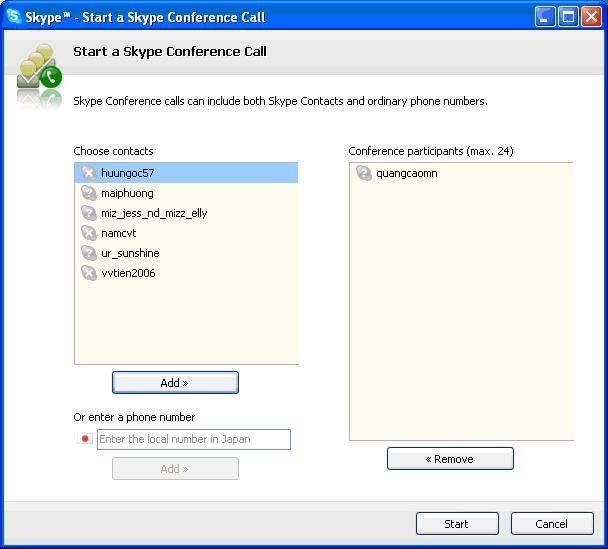Click status icon beside quangcaomn participant
This screenshot has height=549, width=608.
click(x=363, y=173)
